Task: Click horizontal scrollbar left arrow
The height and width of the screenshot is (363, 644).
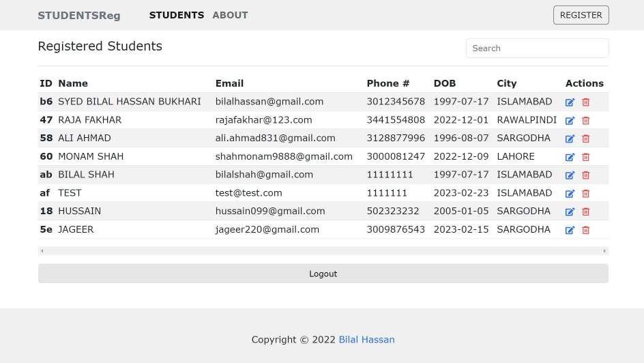Action: 42,251
